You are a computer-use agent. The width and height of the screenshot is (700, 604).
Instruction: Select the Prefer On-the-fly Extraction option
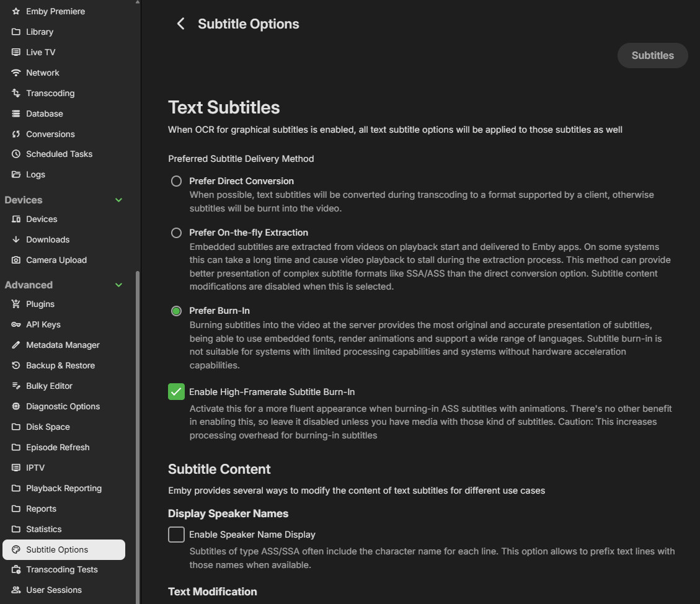tap(177, 233)
